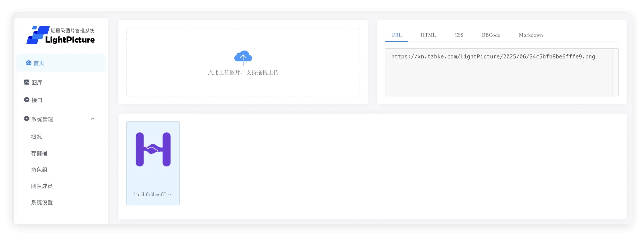The width and height of the screenshot is (644, 236).
Task: Click the dashboard icon next to 首页
Action: coord(28,63)
